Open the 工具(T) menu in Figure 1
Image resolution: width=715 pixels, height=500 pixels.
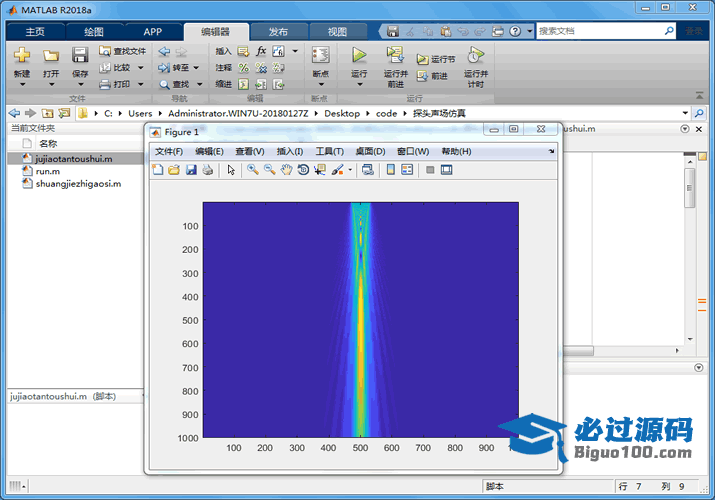330,151
